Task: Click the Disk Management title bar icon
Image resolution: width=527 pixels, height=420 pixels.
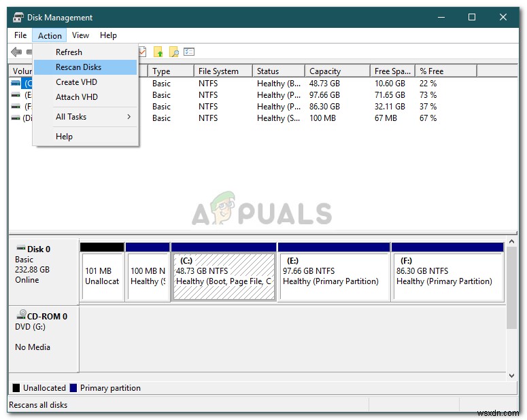Action: pos(18,17)
